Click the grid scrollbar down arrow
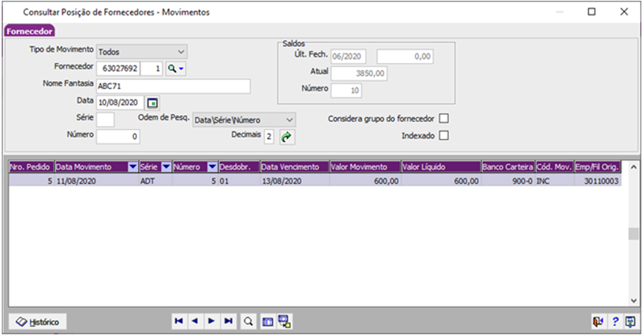 [x=634, y=301]
